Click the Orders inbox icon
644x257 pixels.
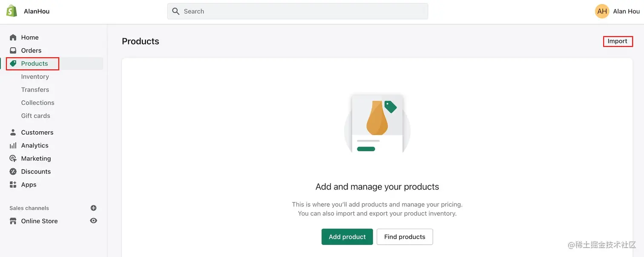click(13, 50)
